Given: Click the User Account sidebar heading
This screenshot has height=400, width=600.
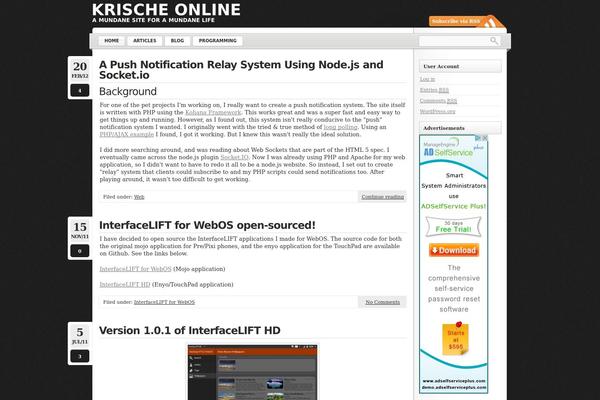Looking at the screenshot, I should point(460,66).
